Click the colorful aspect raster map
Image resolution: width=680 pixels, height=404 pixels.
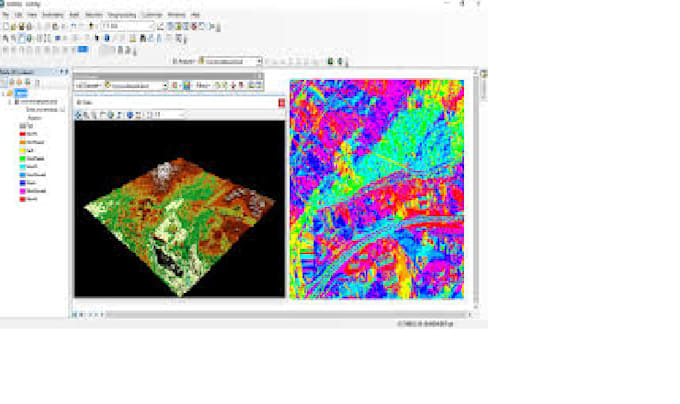coord(377,189)
